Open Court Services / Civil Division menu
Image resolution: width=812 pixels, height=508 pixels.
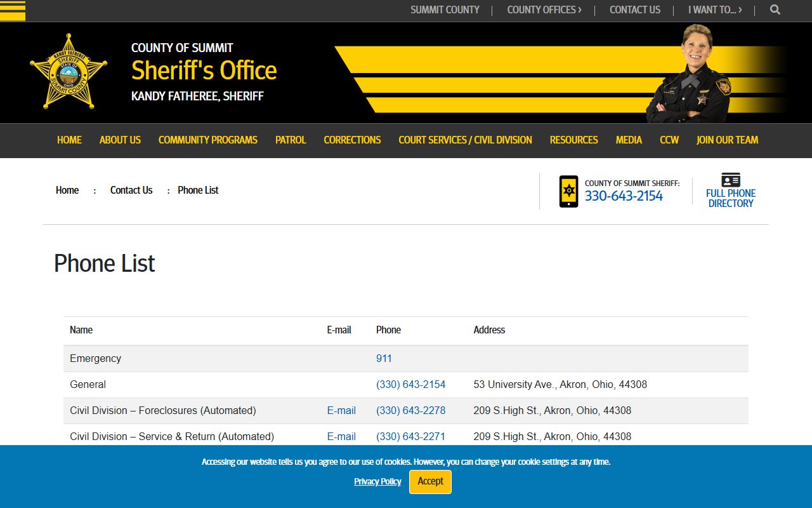(x=465, y=140)
